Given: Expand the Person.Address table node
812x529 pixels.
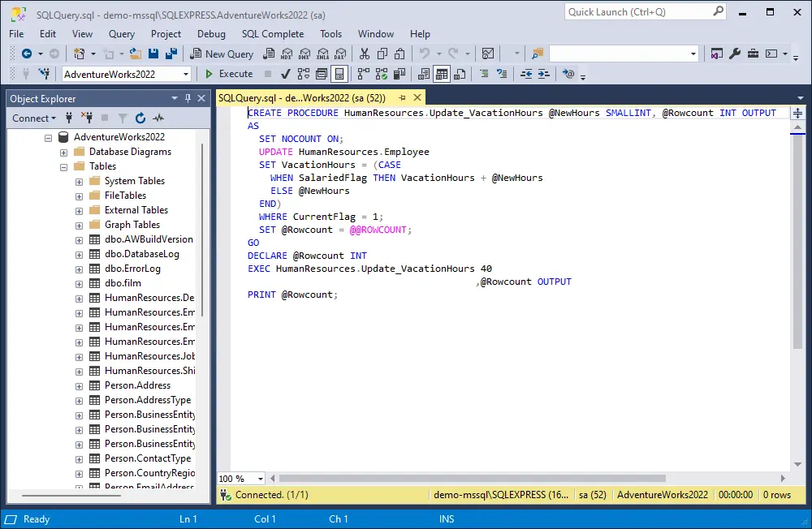Looking at the screenshot, I should (79, 385).
